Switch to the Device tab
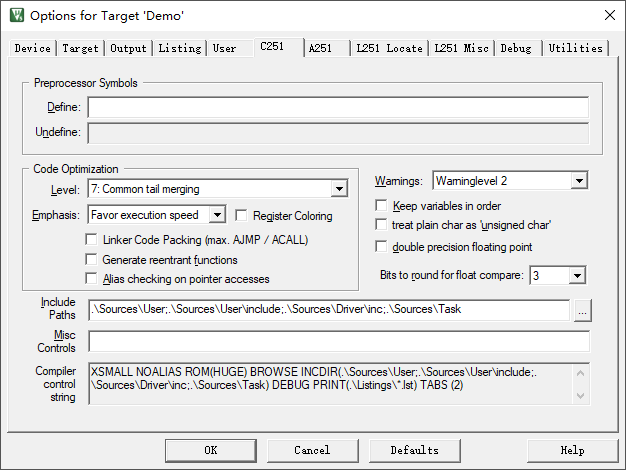The height and width of the screenshot is (470, 626). tap(33, 48)
